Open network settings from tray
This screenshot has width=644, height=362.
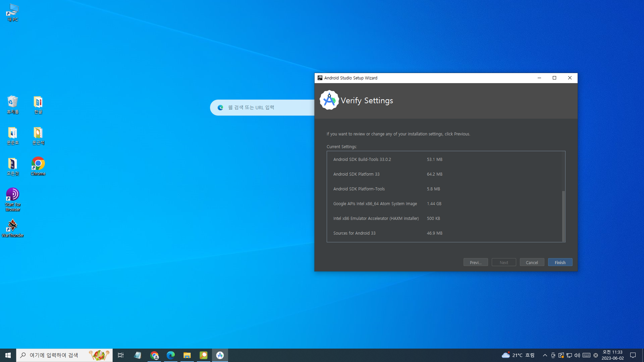(569, 355)
